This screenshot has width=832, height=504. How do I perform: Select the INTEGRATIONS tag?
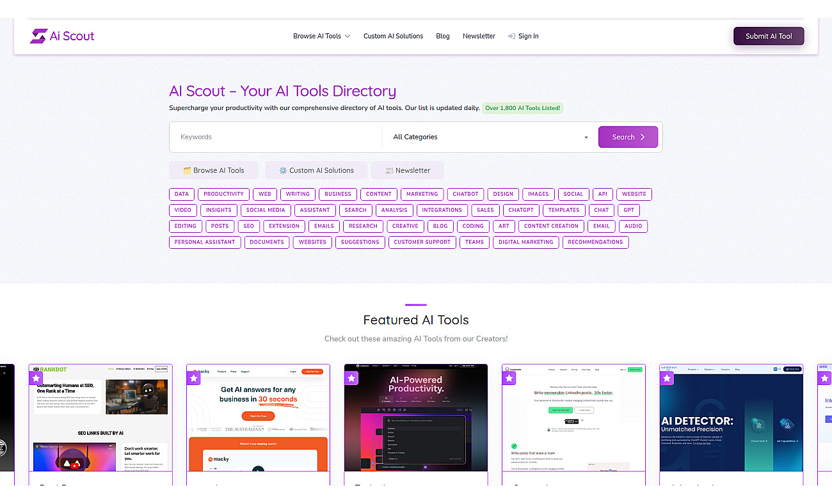[442, 210]
